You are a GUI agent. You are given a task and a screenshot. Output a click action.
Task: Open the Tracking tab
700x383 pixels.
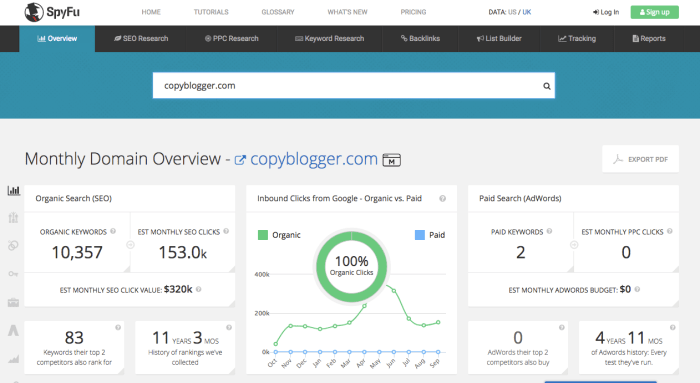[577, 38]
